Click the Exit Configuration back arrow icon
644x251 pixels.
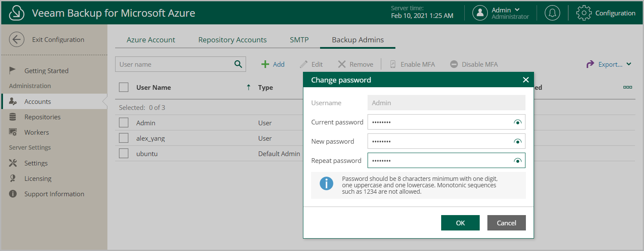click(x=16, y=39)
